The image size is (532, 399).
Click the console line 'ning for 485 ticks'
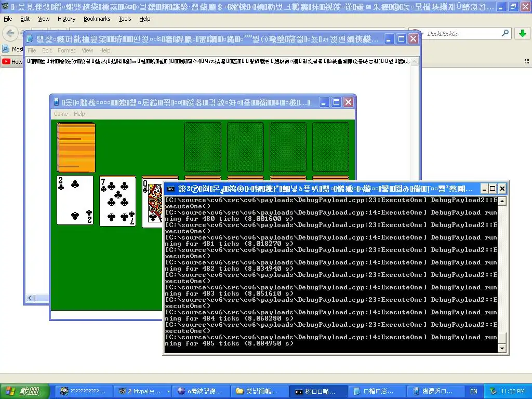[229, 343]
